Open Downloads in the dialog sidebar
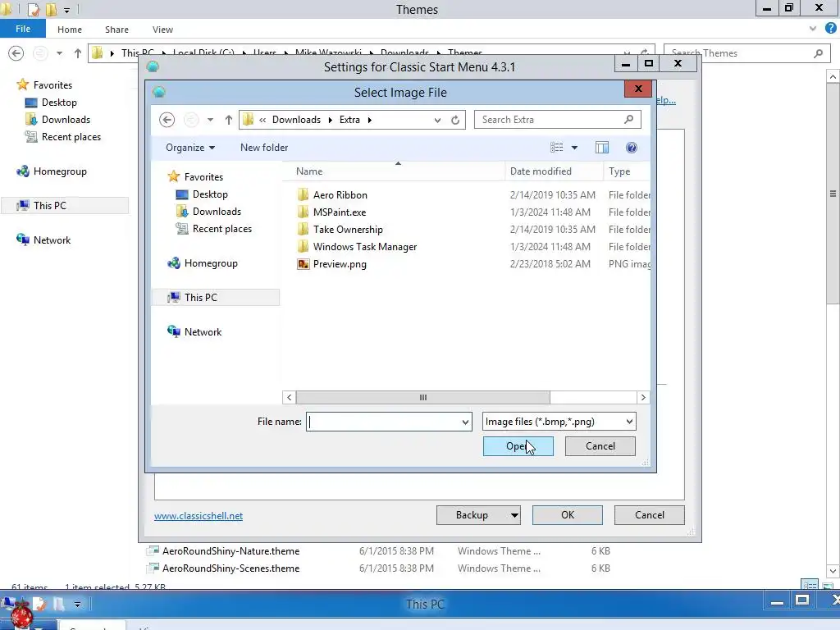This screenshot has width=840, height=630. [x=217, y=211]
